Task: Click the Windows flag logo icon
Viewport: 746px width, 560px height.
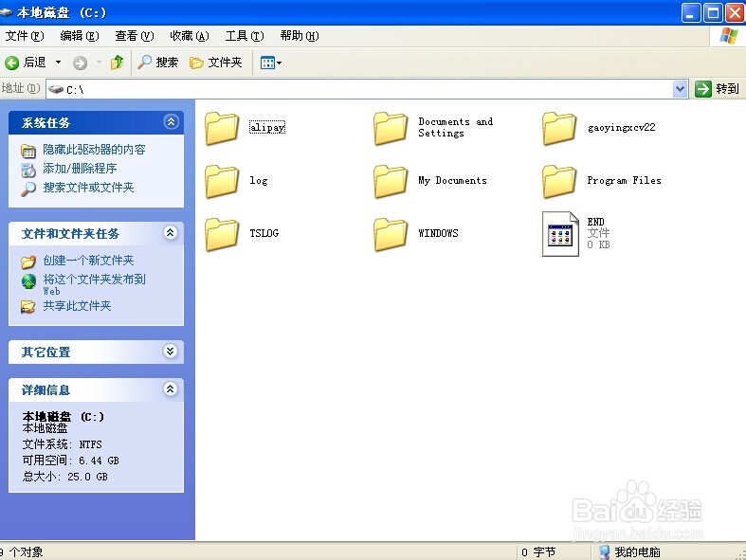Action: coord(728,36)
